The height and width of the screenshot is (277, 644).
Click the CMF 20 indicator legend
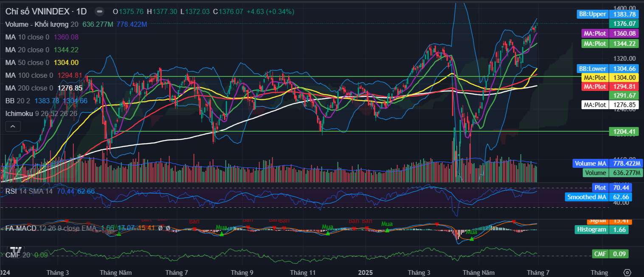(x=17, y=255)
